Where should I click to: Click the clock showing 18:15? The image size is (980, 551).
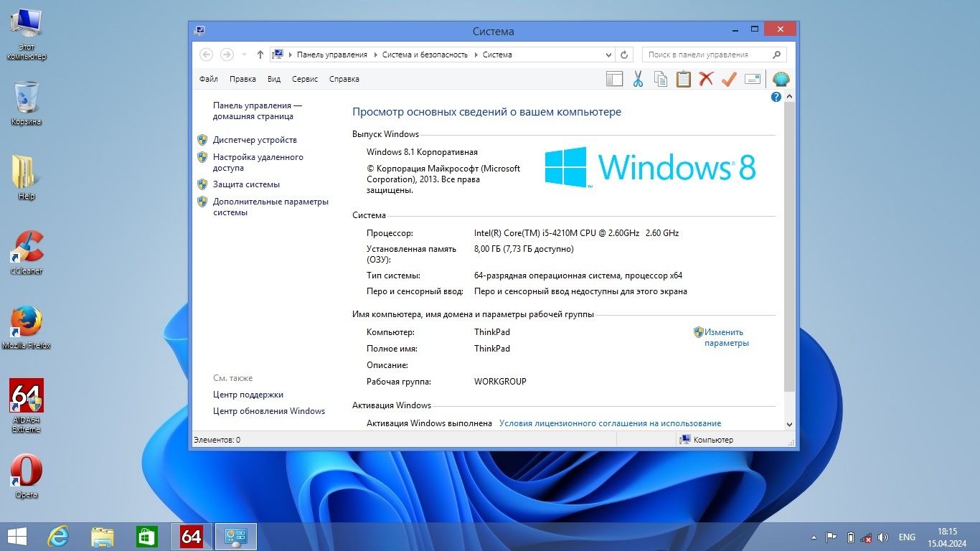947,532
